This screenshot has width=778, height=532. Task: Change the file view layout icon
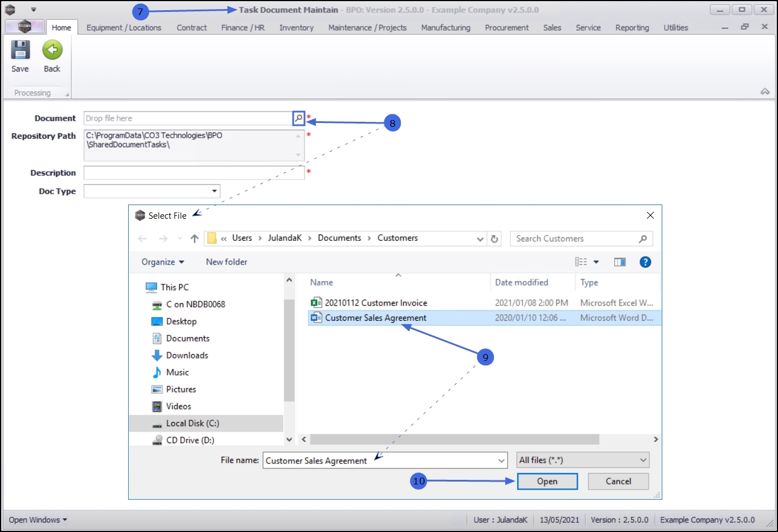pos(581,262)
